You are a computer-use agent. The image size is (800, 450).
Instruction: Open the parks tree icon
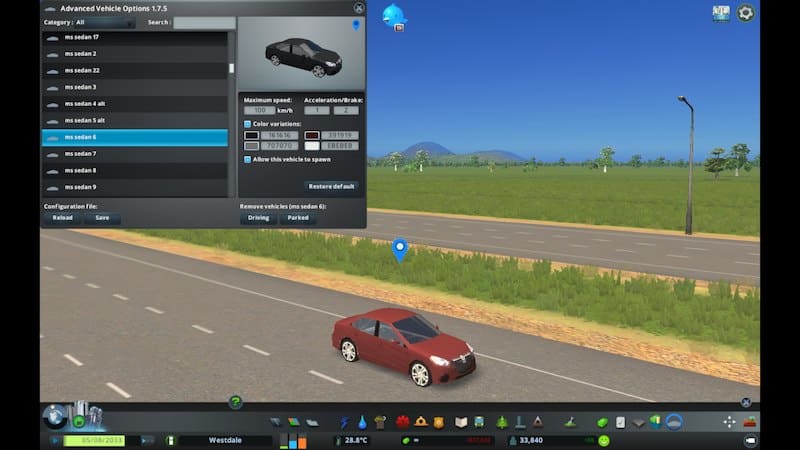[501, 422]
